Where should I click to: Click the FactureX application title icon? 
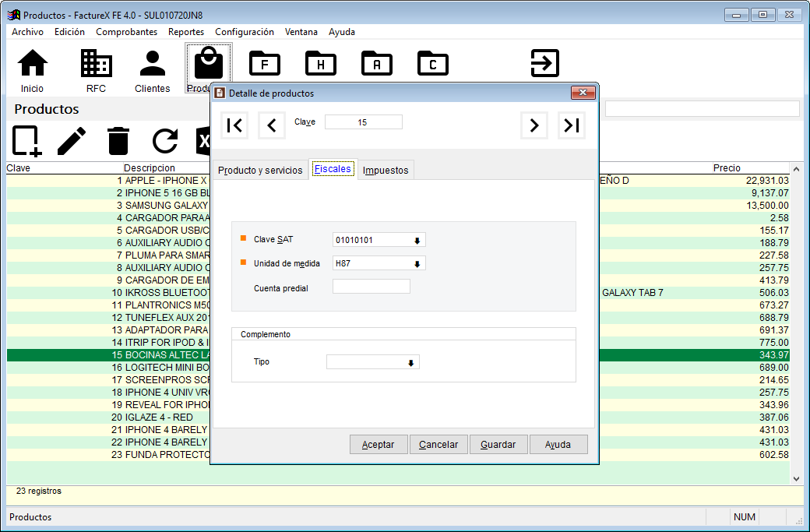pyautogui.click(x=14, y=15)
